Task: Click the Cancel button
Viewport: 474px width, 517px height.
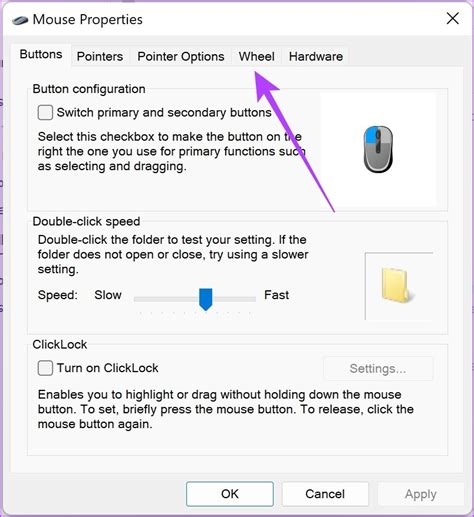Action: tap(325, 494)
